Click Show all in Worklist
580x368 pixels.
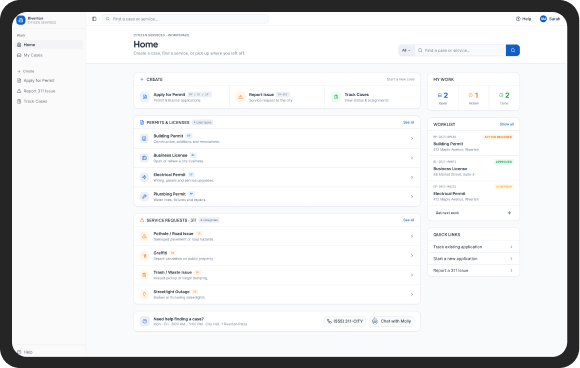(x=507, y=125)
